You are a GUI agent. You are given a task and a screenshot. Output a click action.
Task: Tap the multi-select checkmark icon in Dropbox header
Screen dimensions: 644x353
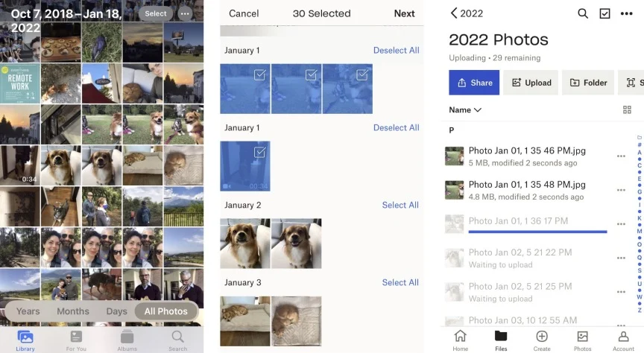coord(604,13)
